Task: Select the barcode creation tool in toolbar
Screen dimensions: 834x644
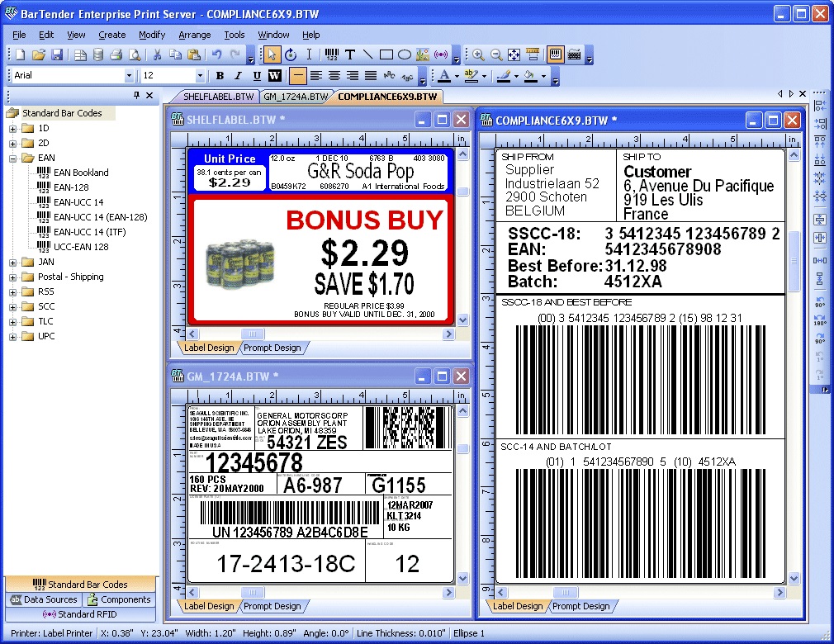Action: [x=331, y=55]
